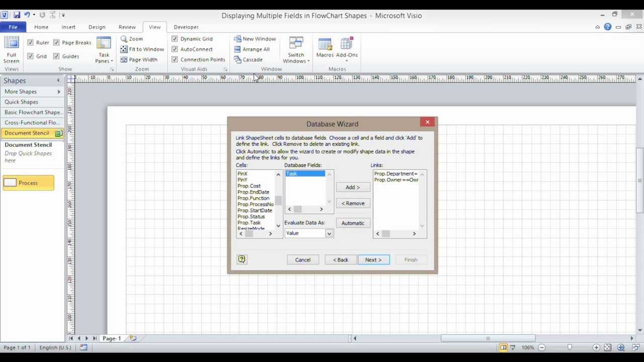Screen dimensions: 644x362
Task: Open the Add-Ons menu
Action: pyautogui.click(x=347, y=50)
